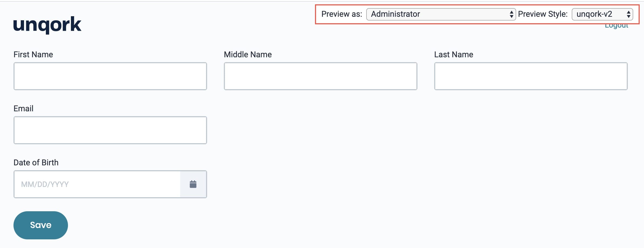644x248 pixels.
Task: Click the Email label
Action: [23, 109]
